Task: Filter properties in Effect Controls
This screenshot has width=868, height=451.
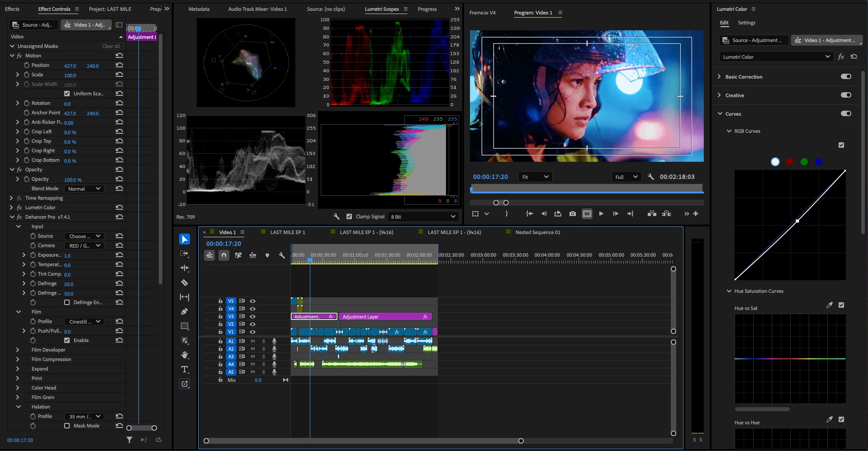Action: coord(129,440)
